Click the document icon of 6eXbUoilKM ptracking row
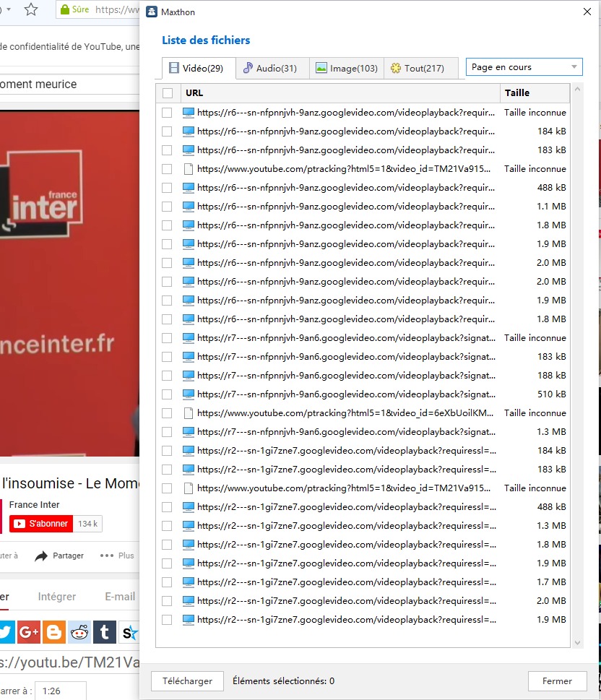Viewport: 601px width, 700px height. coord(189,413)
